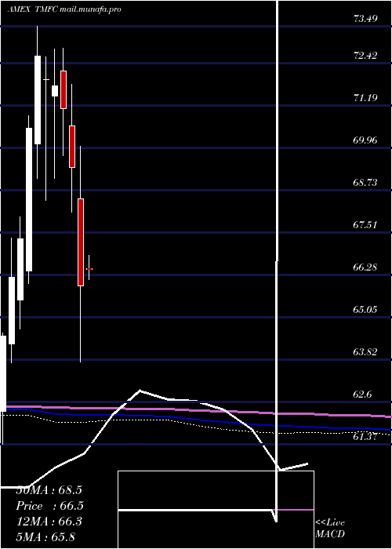392x549 pixels.
Task: Click the 50MA : 68.5 indicator text
Action: [49, 490]
